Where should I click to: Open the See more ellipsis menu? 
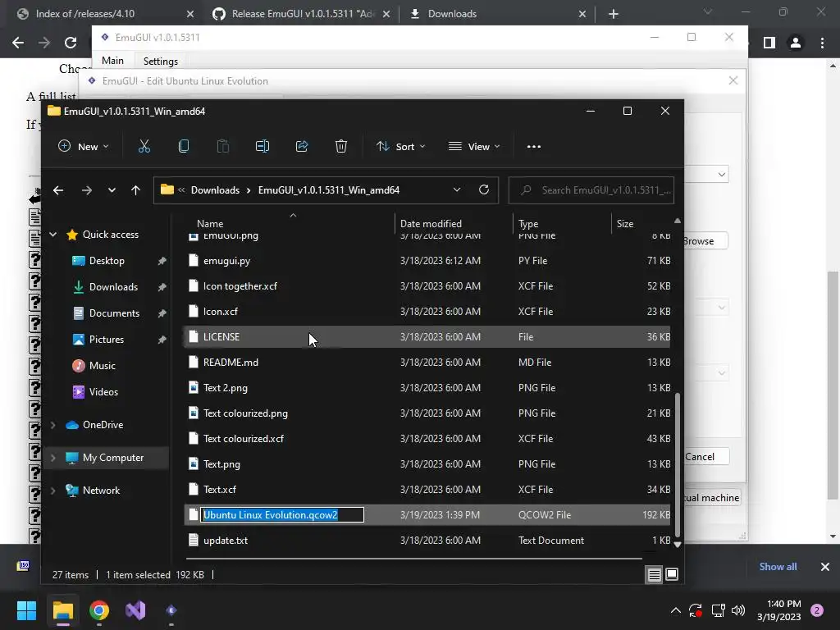[533, 146]
